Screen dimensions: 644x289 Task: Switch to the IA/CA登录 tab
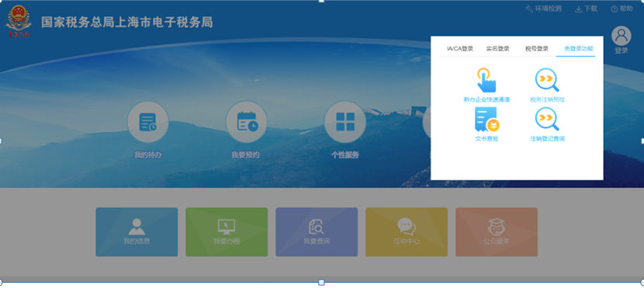pos(460,48)
